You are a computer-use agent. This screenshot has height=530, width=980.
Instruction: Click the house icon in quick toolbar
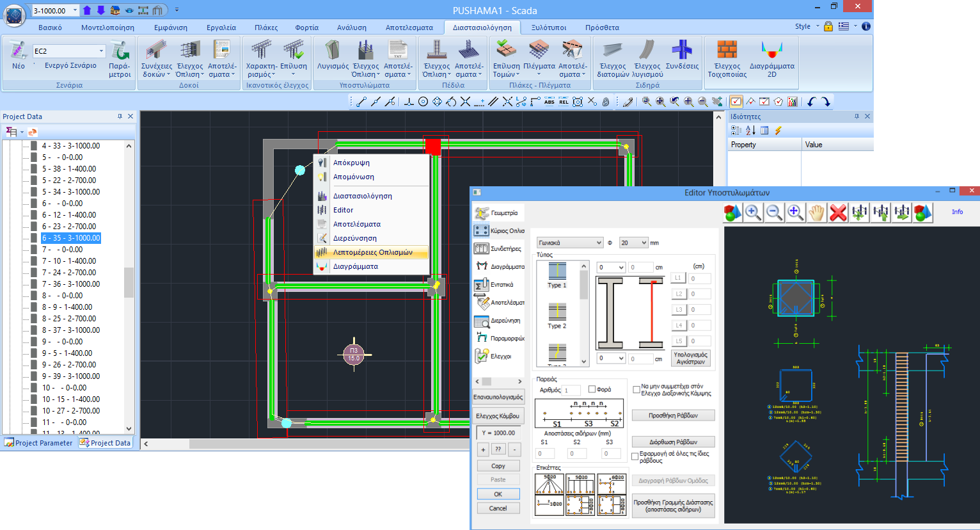pyautogui.click(x=115, y=10)
